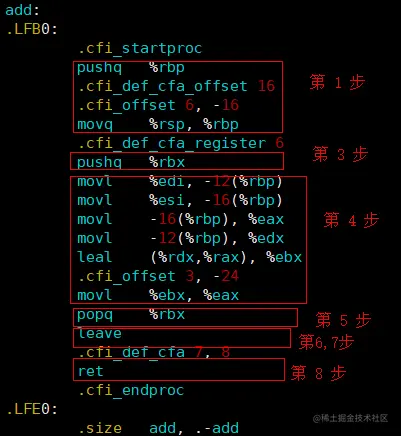Click the movl %edi, -12(%rbp) line
Screen dimensions: 401x436
tap(180, 182)
